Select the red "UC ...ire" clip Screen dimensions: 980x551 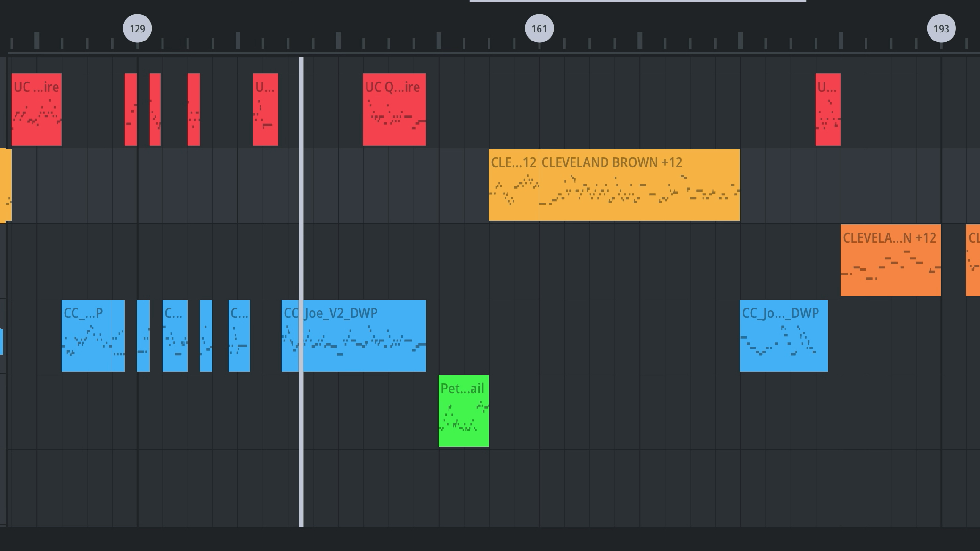point(37,109)
